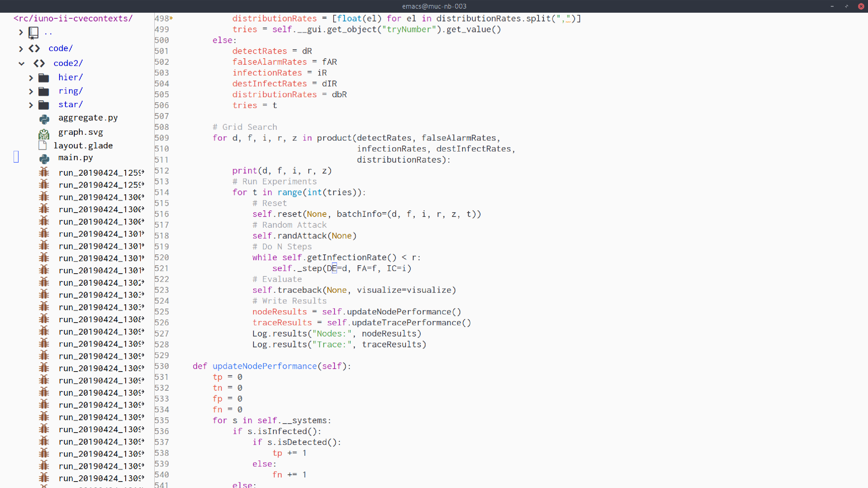Open aggregate.py from the tree
868x488 pixels.
pyautogui.click(x=88, y=118)
